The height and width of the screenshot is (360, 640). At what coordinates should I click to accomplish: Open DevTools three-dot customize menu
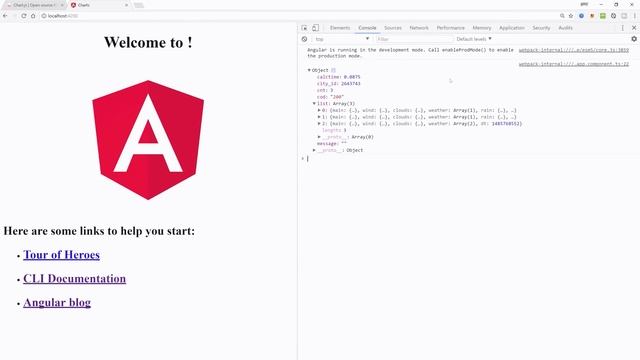pos(623,28)
